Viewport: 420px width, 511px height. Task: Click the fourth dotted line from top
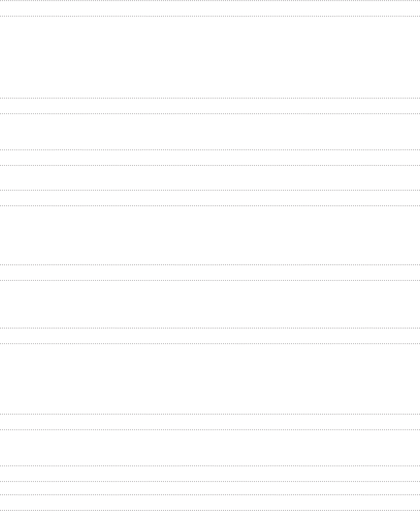(210, 113)
